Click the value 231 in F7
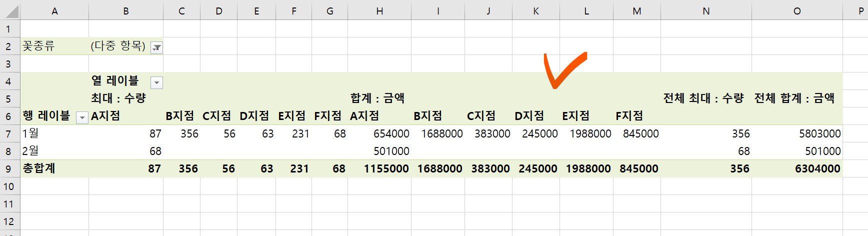868x236 pixels. [300, 134]
